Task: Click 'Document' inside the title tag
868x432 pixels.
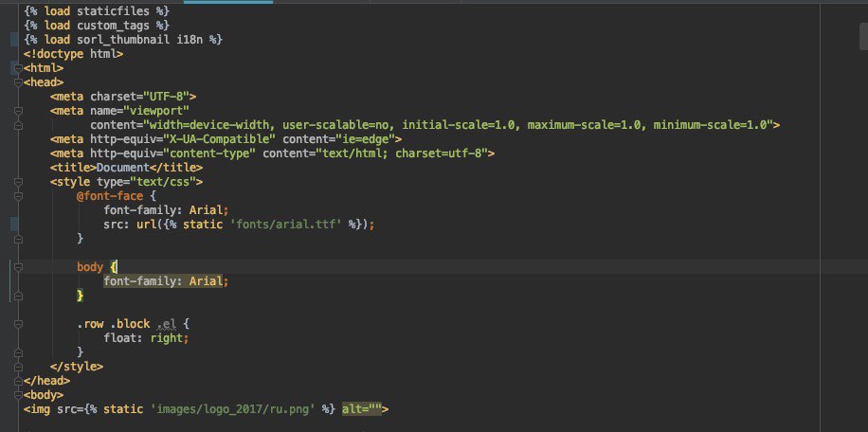Action: coord(123,168)
